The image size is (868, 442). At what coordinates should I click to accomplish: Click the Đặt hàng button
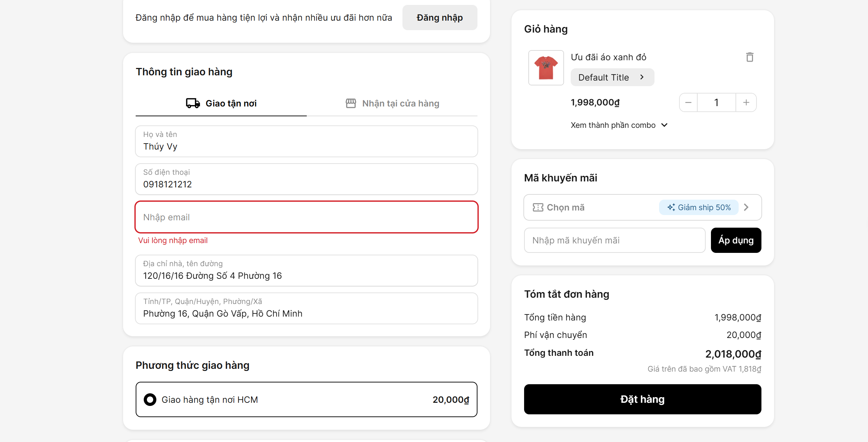click(x=642, y=399)
